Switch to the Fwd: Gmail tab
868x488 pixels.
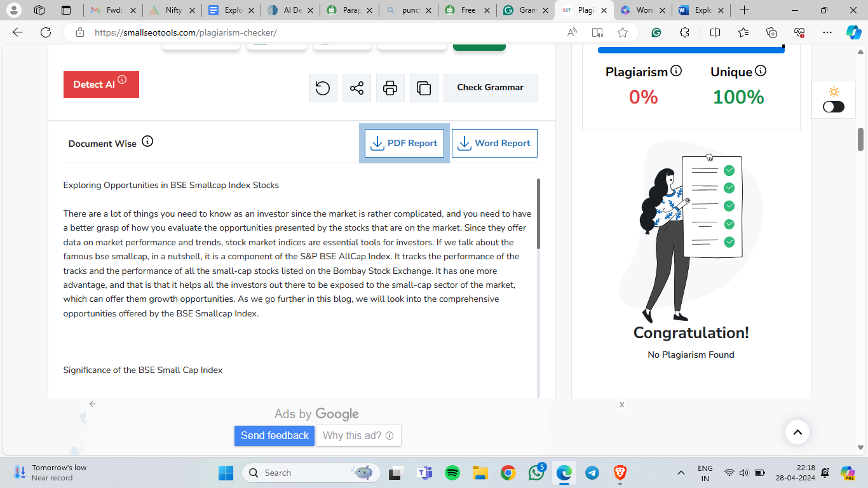(113, 10)
